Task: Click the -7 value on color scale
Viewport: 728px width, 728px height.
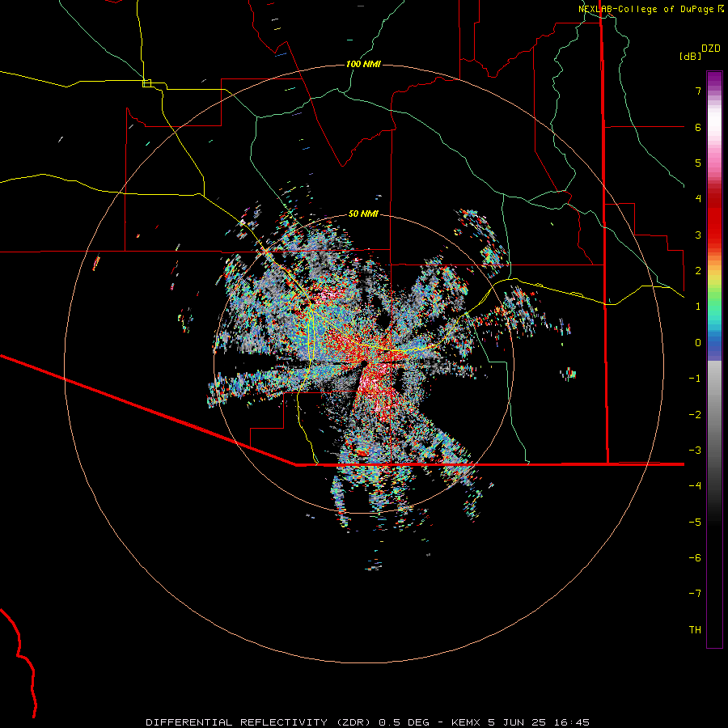Action: click(695, 594)
